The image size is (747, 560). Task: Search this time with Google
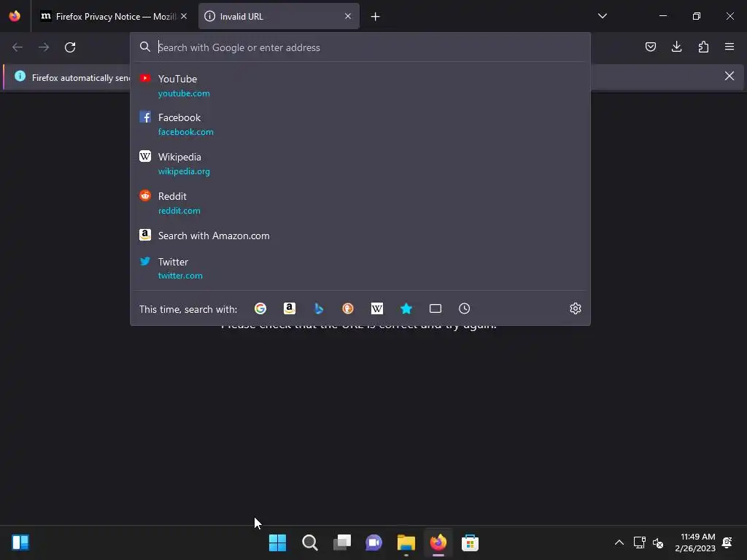(260, 308)
